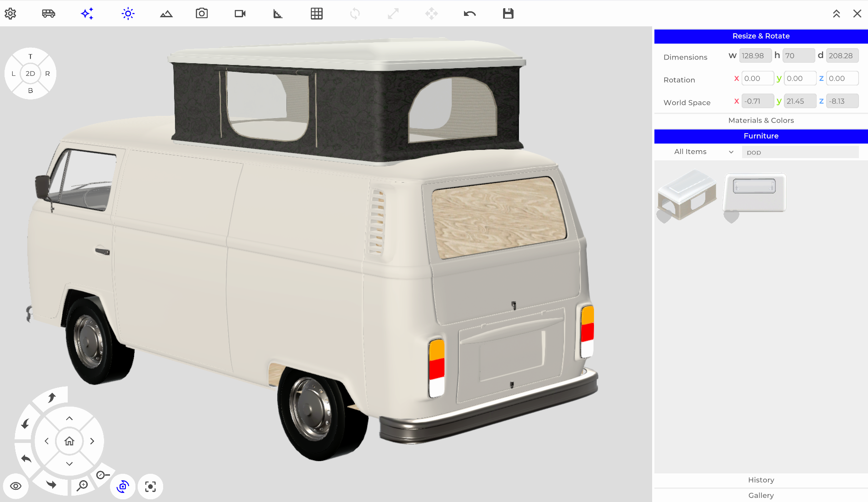Switch to Left view with L
Image resolution: width=868 pixels, height=502 pixels.
click(13, 74)
